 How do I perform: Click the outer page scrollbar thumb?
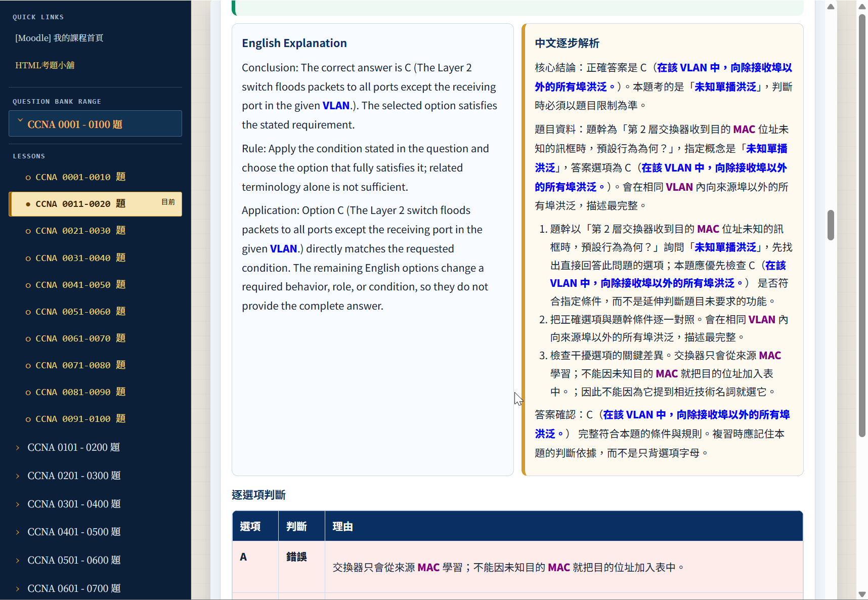862,226
